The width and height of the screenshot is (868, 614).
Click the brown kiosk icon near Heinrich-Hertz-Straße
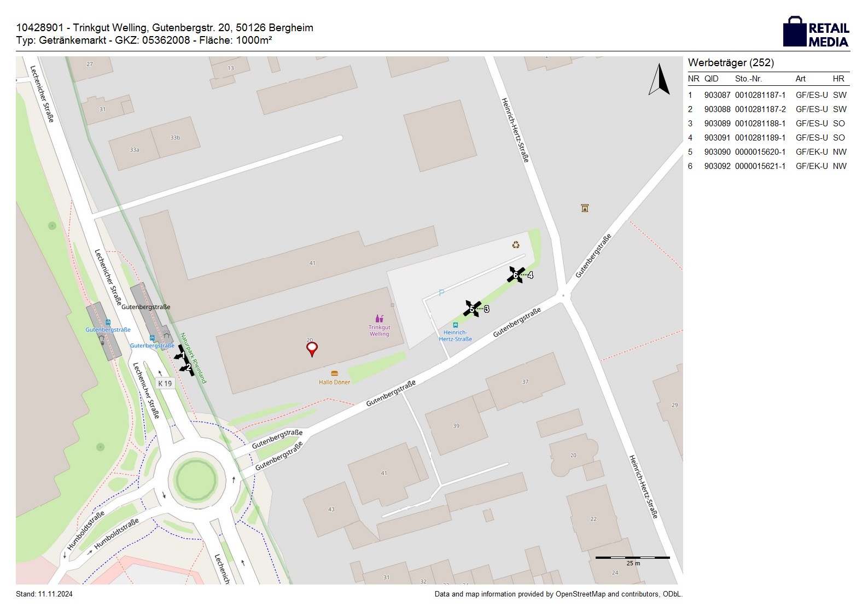pyautogui.click(x=585, y=208)
